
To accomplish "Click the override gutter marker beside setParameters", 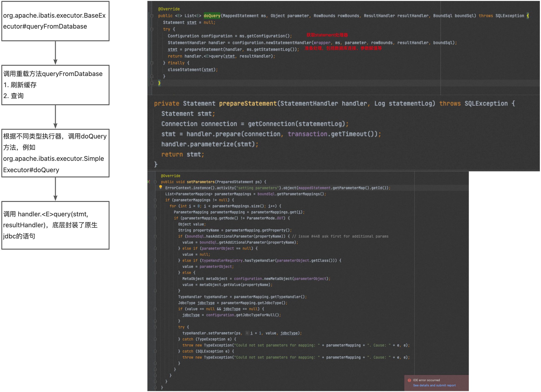I will pos(149,182).
